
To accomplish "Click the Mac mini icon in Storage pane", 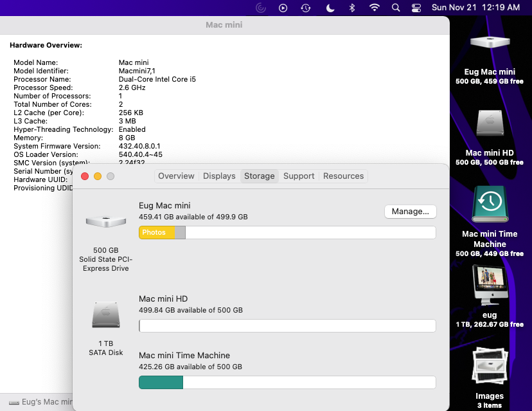I will point(106,221).
